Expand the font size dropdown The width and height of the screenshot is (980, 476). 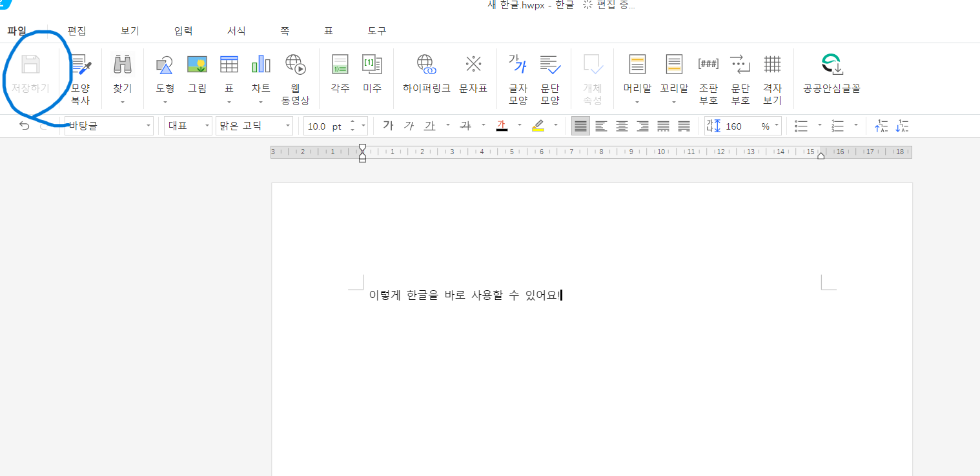(362, 126)
